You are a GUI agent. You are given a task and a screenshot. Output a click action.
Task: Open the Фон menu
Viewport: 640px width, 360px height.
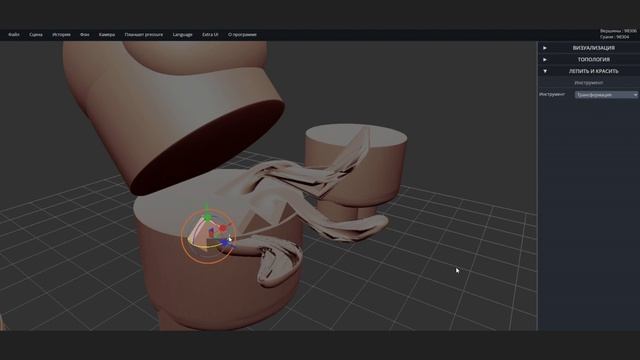[x=84, y=35]
